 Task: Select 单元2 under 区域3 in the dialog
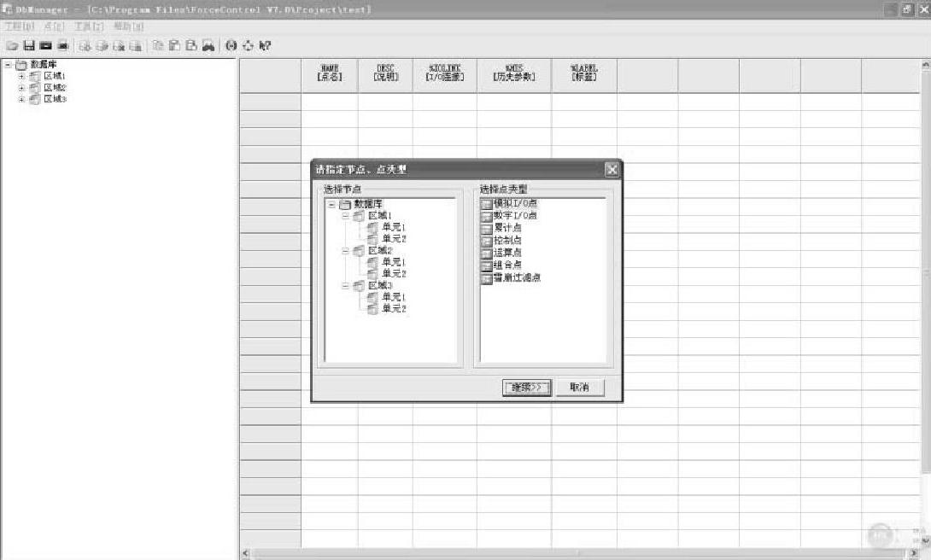[x=394, y=309]
